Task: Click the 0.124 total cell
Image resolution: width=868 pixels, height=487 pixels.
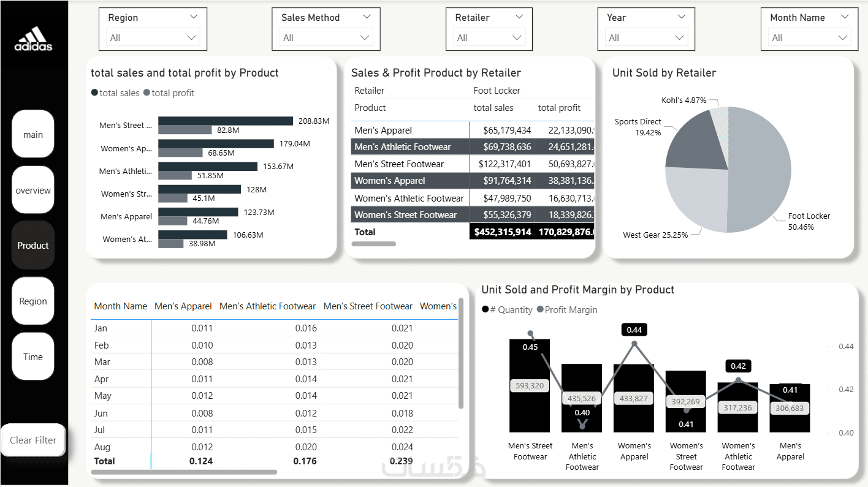Action: 201,461
